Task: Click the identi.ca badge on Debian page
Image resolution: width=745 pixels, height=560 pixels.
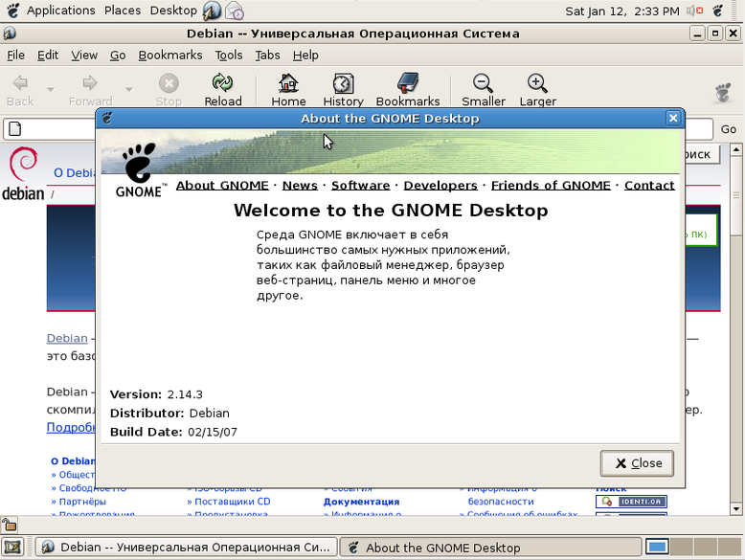Action: pos(631,502)
